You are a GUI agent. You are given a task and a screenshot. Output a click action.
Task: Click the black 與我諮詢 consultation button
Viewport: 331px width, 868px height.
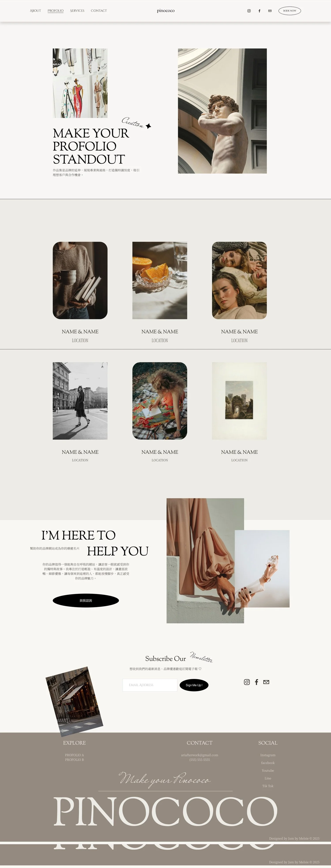(86, 600)
